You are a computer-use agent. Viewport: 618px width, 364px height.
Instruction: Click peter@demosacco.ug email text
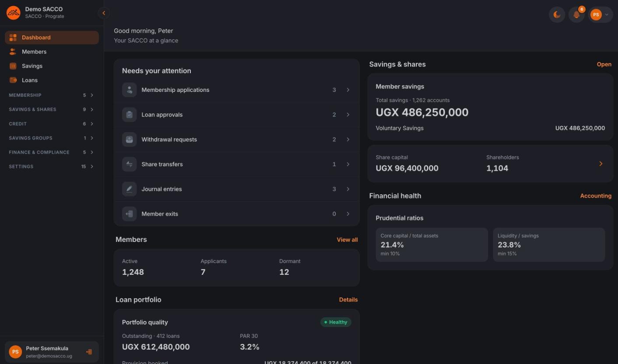tap(49, 356)
